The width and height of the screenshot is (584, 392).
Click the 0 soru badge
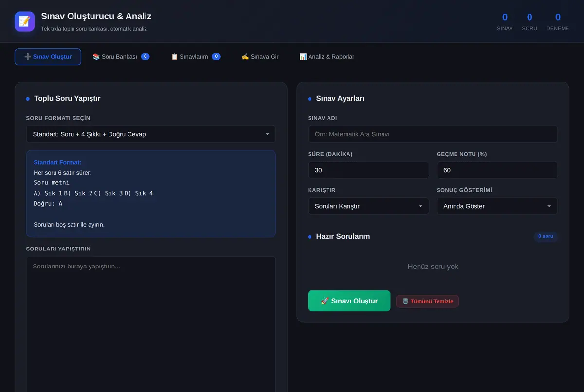(x=546, y=236)
